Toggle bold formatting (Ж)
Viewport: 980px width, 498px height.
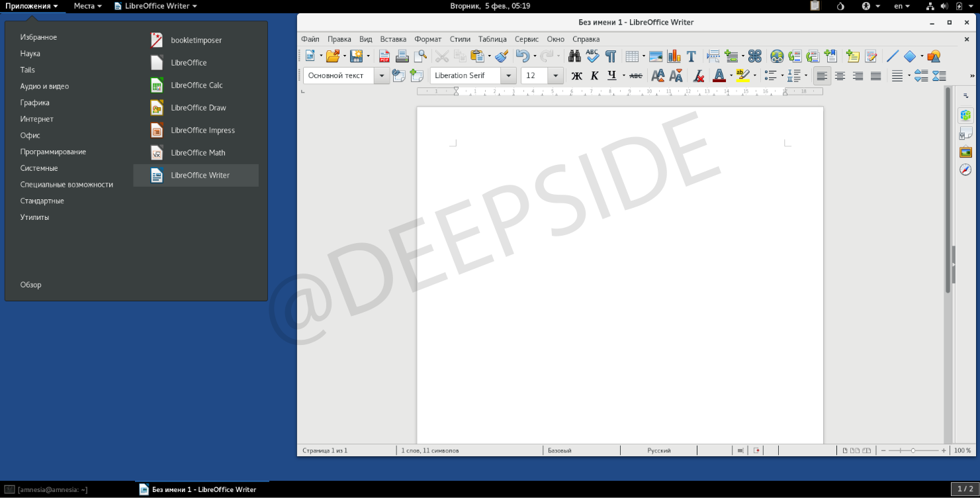(x=576, y=75)
